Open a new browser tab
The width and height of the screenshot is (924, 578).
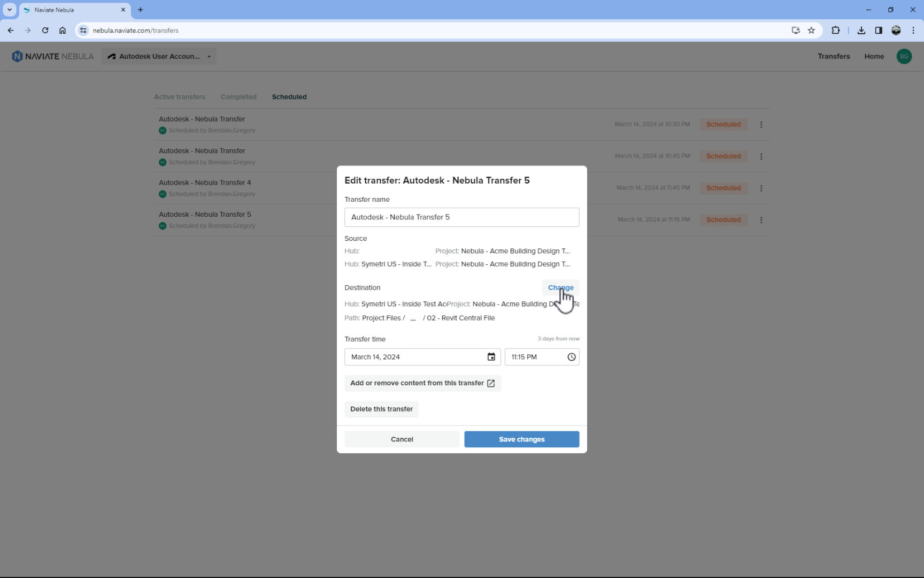click(141, 10)
